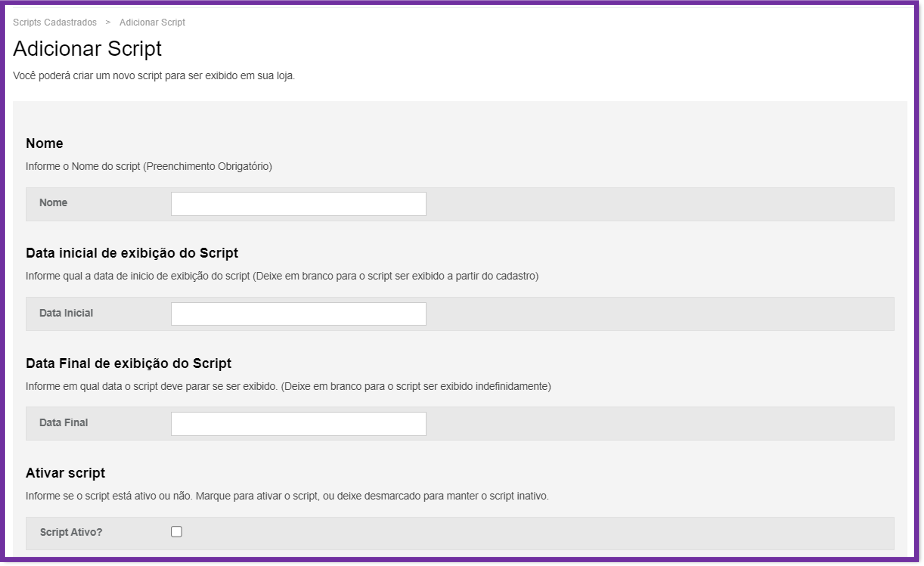Click the Nome field label beside input
The width and height of the screenshot is (924, 566).
(53, 202)
